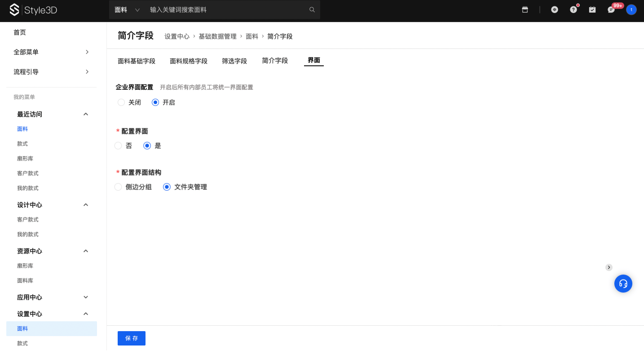
Task: Click the Style3D logo
Action: [33, 10]
